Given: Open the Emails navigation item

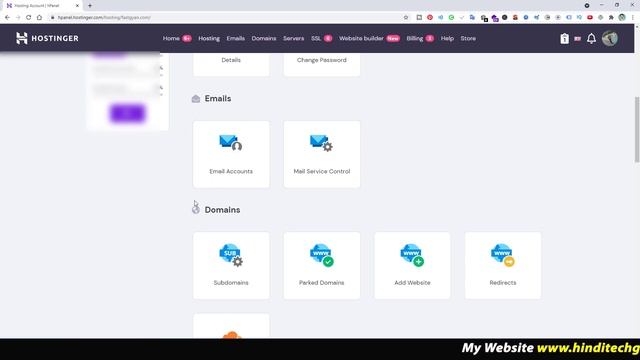Looking at the screenshot, I should coord(236,38).
